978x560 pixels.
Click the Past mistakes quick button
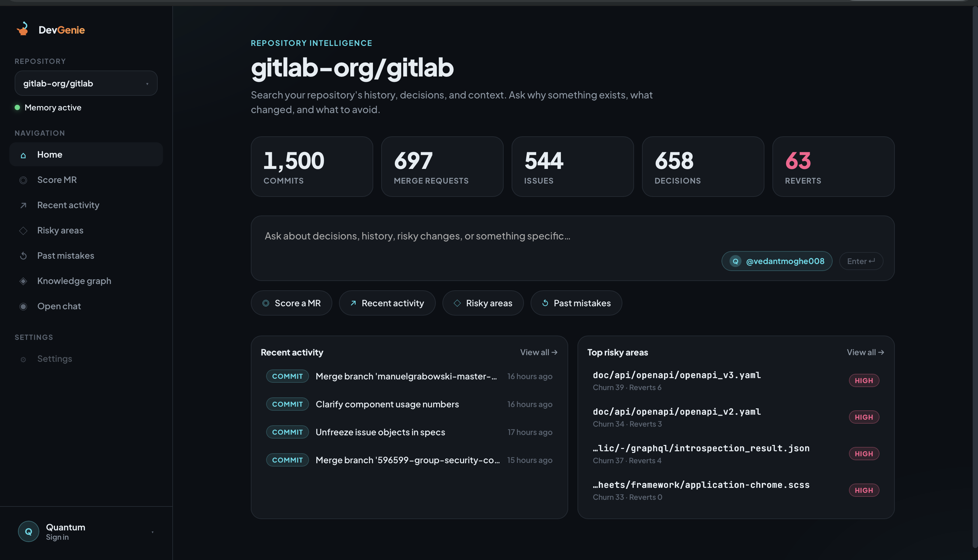tap(576, 303)
